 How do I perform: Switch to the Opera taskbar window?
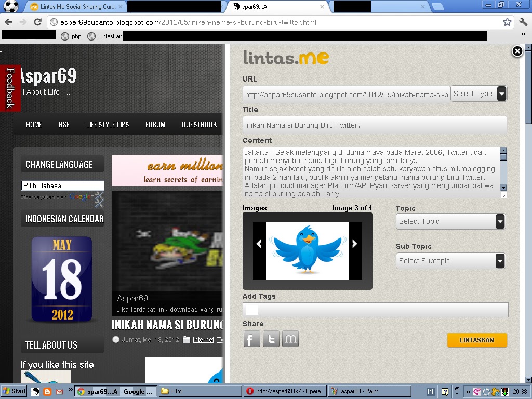[x=285, y=391]
